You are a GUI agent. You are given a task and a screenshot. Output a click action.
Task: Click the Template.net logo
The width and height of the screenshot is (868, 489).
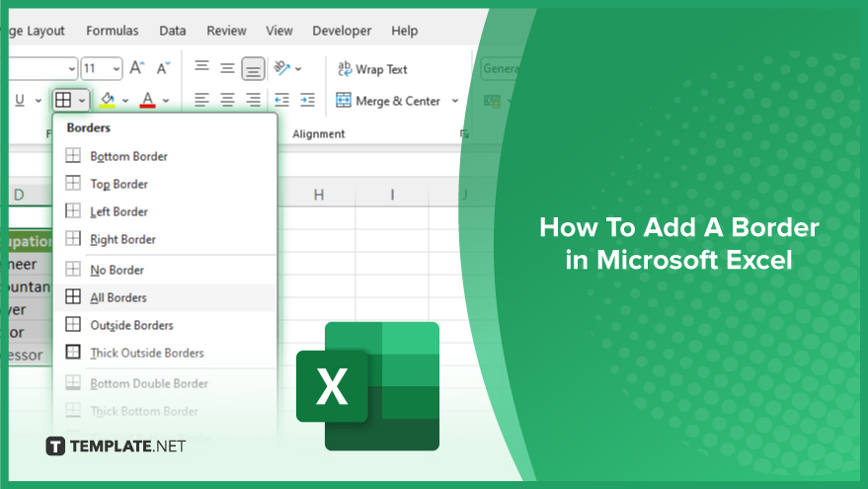(x=116, y=446)
